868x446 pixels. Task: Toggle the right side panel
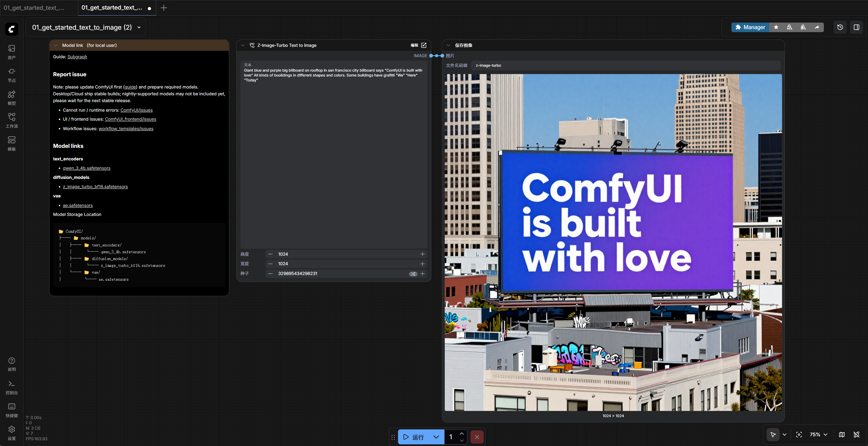pyautogui.click(x=856, y=27)
